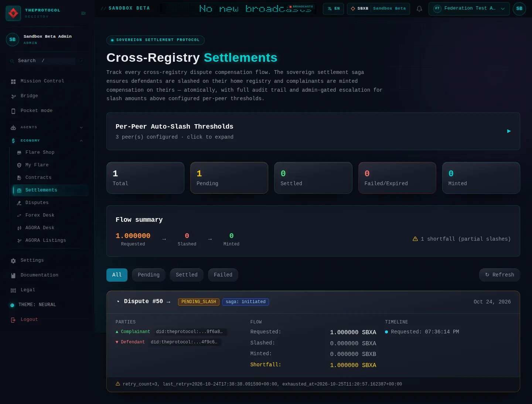The width and height of the screenshot is (532, 404).
Task: Click the Mission Control grid icon
Action: coord(13,81)
